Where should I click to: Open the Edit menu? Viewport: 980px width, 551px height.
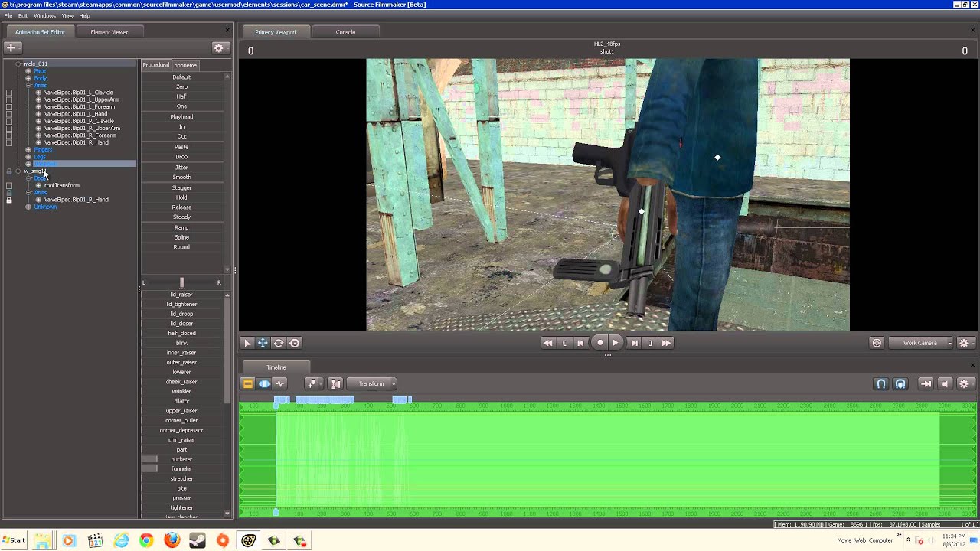(23, 15)
